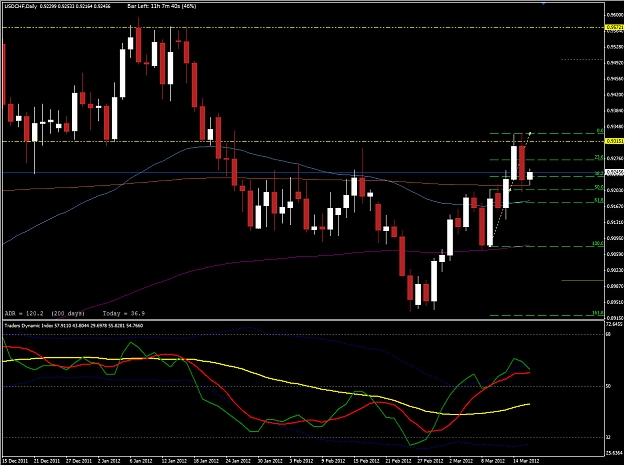This screenshot has height=466, width=625.
Task: Click the 15 Feb 2012 date label
Action: (367, 461)
